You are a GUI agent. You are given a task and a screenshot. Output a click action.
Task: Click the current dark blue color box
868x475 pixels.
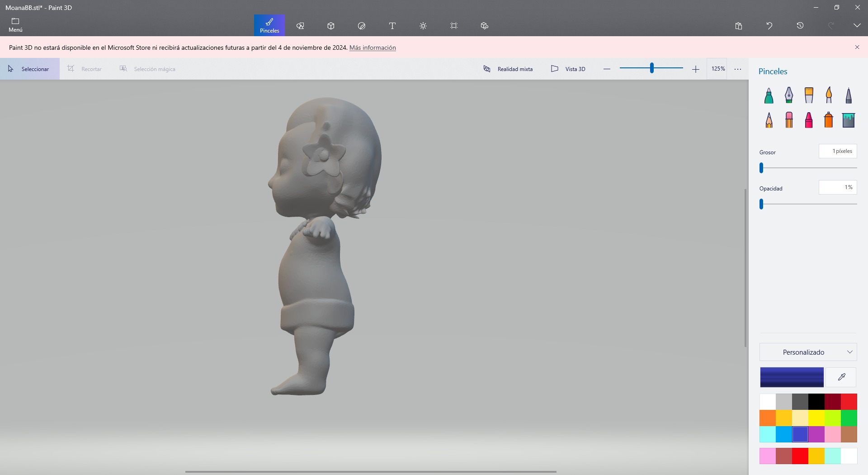tap(792, 377)
